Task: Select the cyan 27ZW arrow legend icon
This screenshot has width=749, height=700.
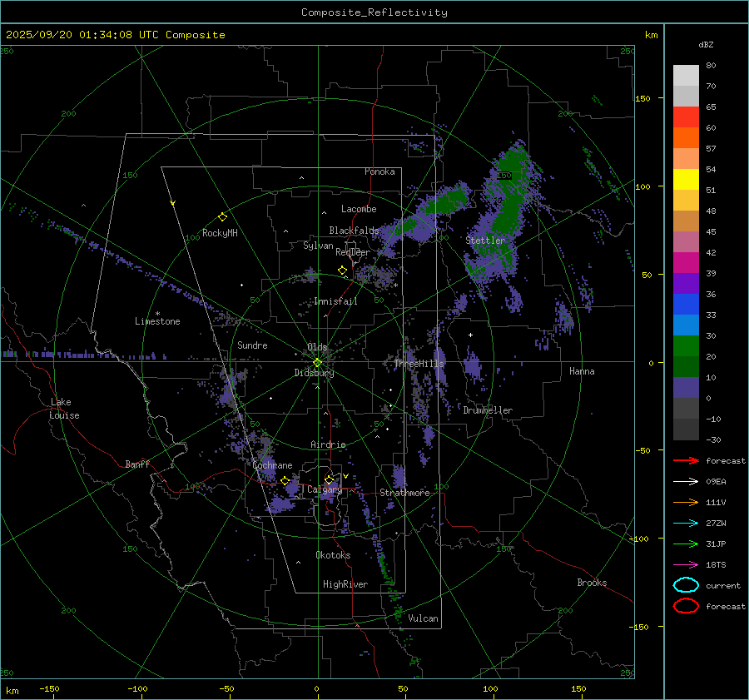Action: [x=686, y=523]
